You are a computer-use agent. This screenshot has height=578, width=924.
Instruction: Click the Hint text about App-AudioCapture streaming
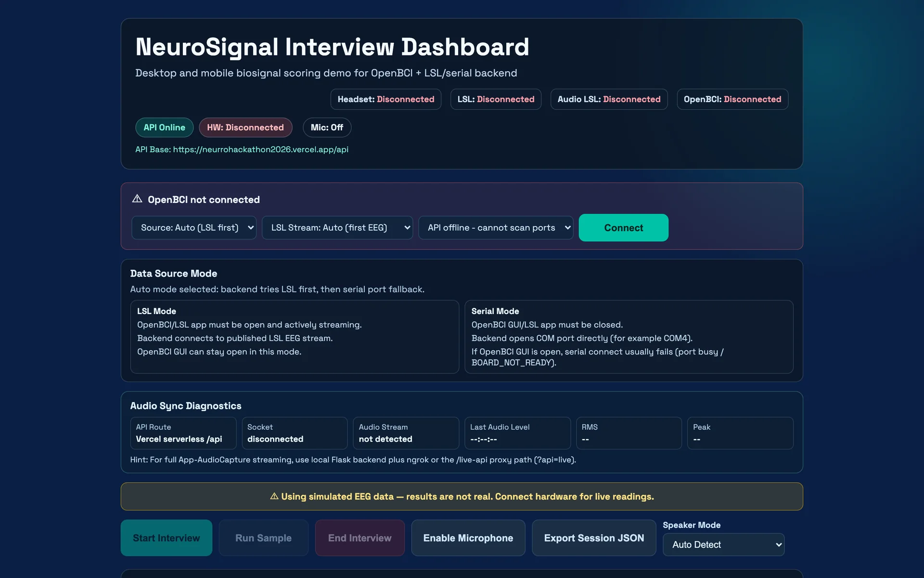[x=353, y=460]
